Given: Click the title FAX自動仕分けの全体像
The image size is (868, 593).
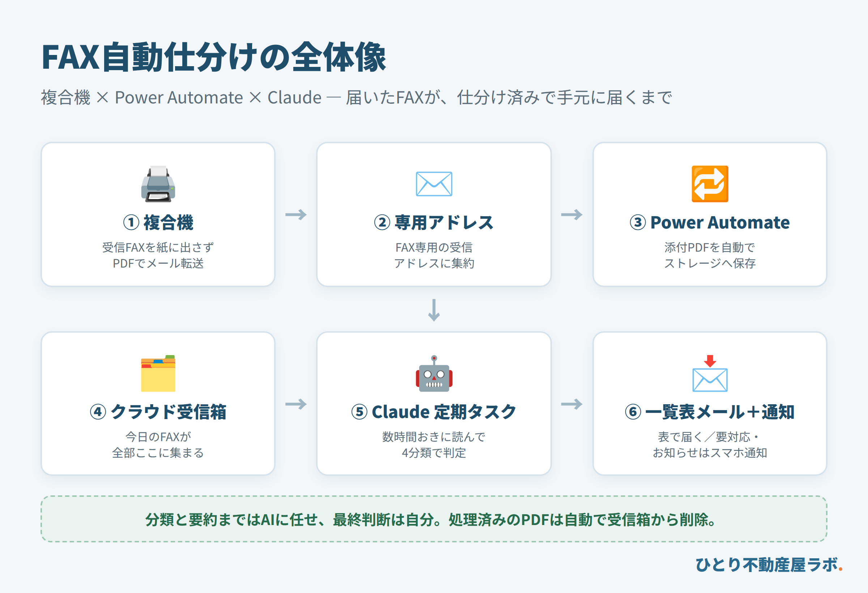Looking at the screenshot, I should [x=214, y=57].
